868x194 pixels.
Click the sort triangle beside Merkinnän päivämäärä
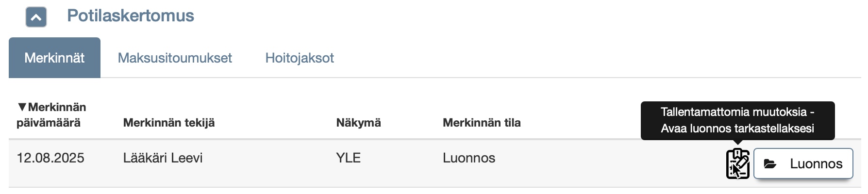[x=22, y=107]
